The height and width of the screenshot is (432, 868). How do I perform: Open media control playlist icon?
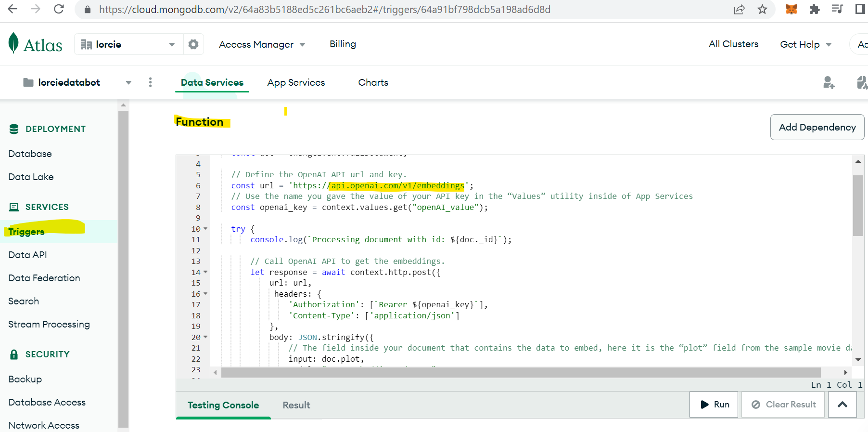pyautogui.click(x=837, y=9)
